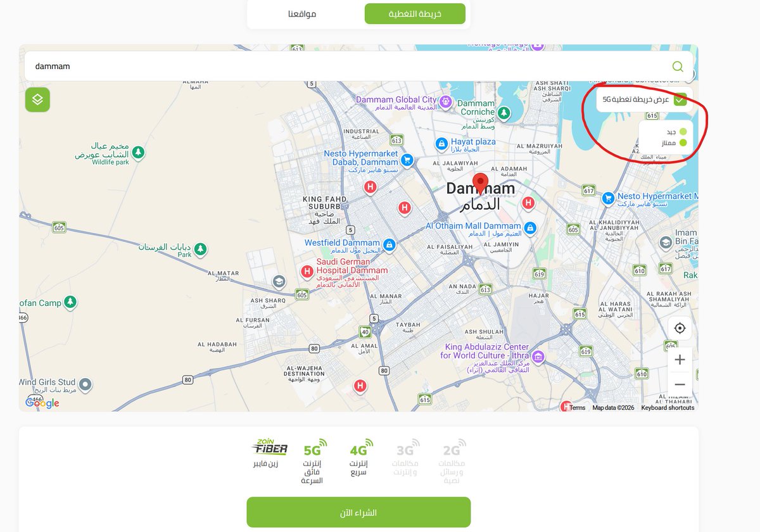
Task: Click the ممتاز coverage legend dot
Action: click(683, 143)
